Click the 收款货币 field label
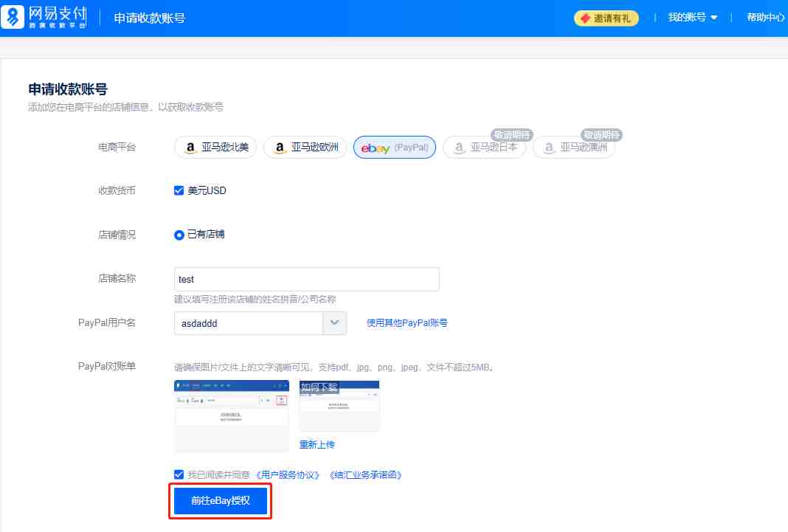Image resolution: width=788 pixels, height=532 pixels. point(117,190)
